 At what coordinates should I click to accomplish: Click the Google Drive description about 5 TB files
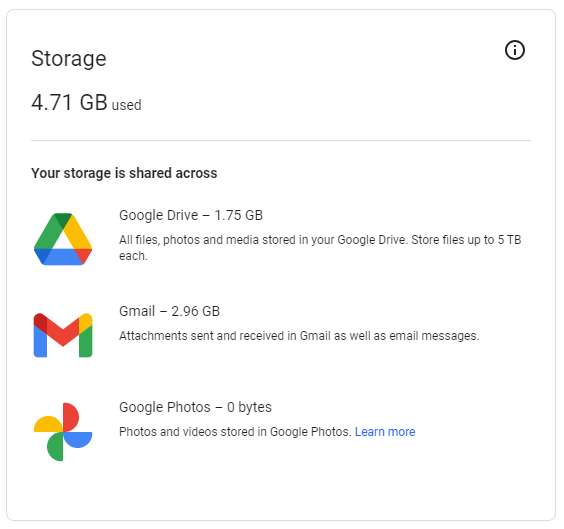[320, 248]
